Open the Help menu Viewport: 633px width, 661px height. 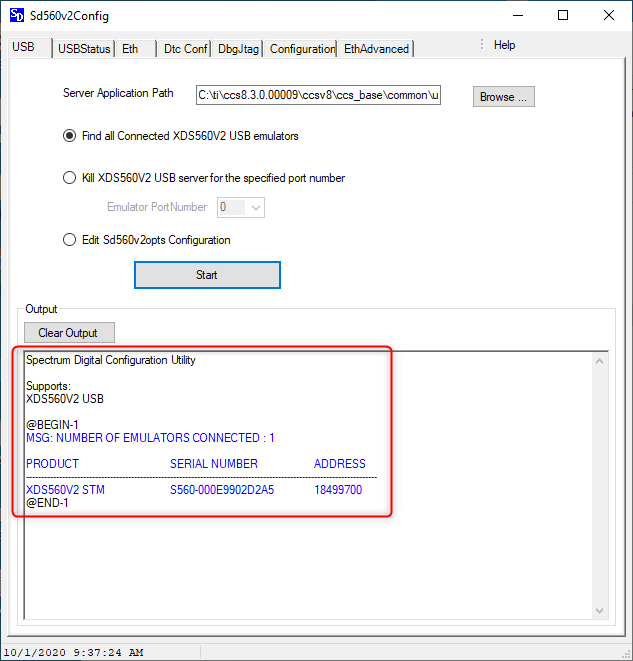pos(504,45)
